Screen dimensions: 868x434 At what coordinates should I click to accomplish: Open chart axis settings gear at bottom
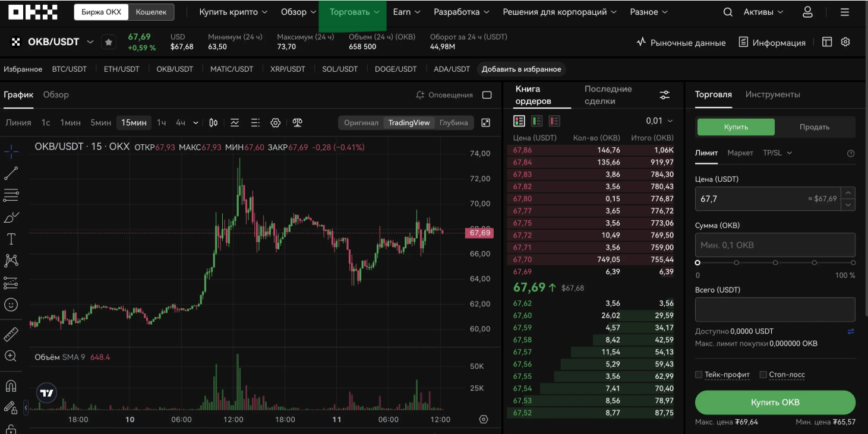484,419
